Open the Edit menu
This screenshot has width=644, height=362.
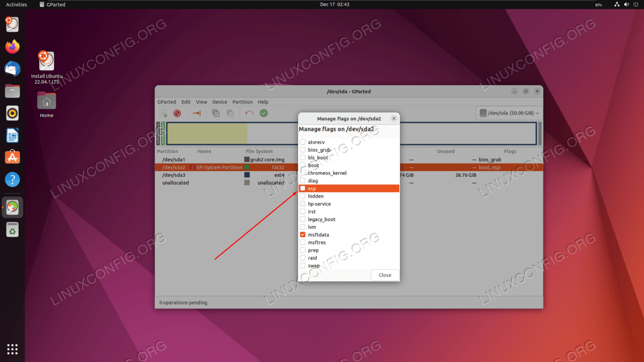coord(186,102)
